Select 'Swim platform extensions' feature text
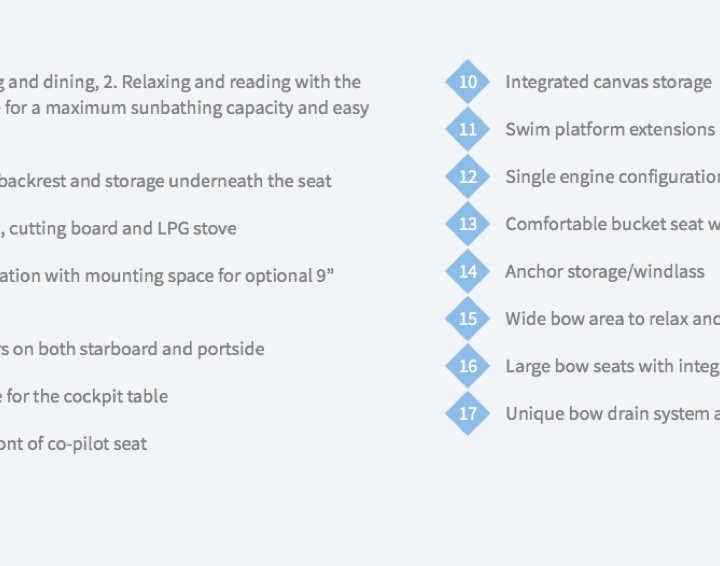The height and width of the screenshot is (566, 720). pyautogui.click(x=610, y=130)
